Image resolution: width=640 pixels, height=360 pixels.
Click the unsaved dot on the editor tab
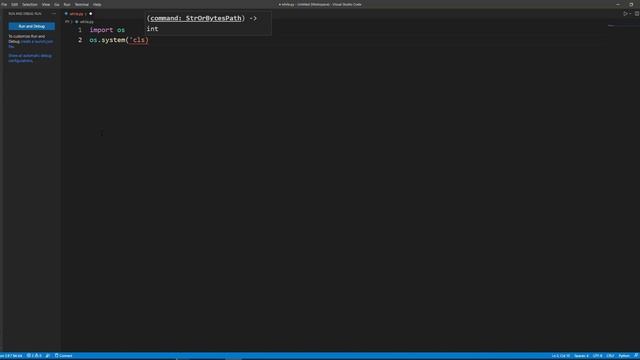click(x=91, y=13)
